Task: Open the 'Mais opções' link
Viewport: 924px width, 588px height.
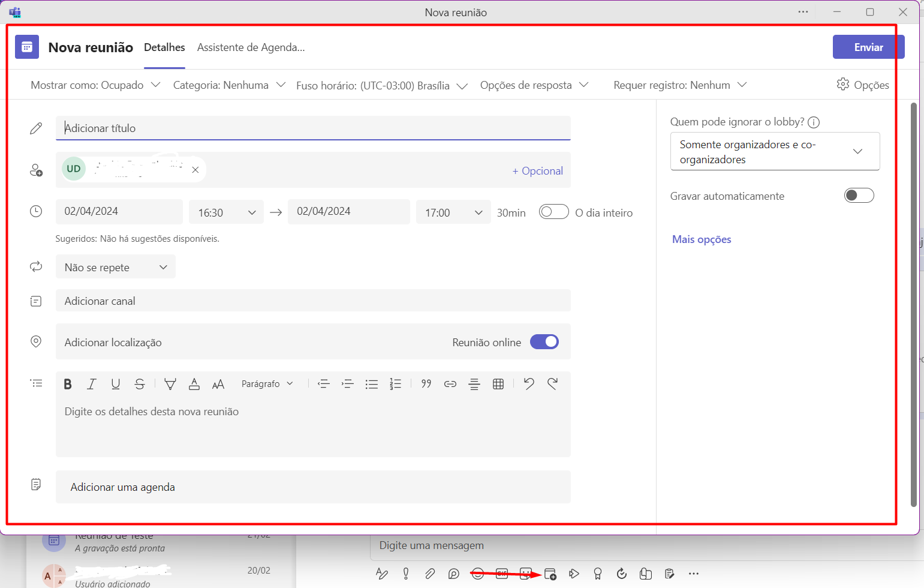Action: tap(702, 239)
